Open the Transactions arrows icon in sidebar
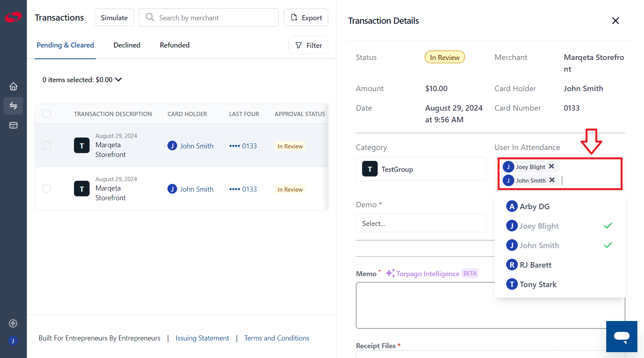Image resolution: width=644 pixels, height=358 pixels. [x=13, y=106]
